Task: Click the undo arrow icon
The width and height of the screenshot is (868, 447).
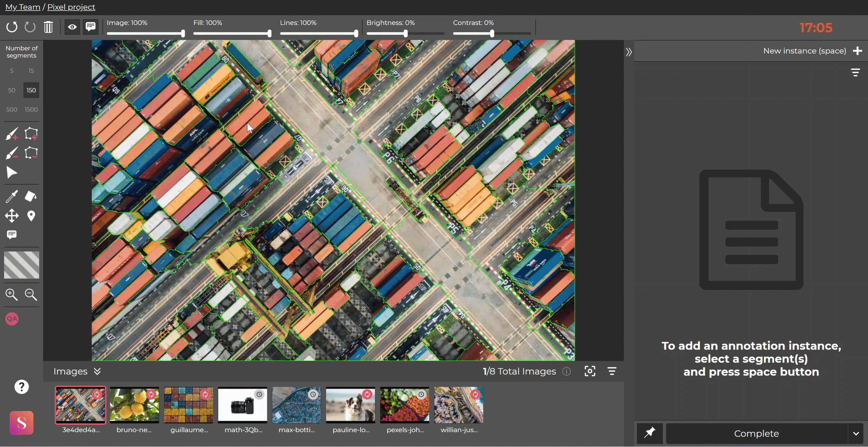Action: click(12, 27)
